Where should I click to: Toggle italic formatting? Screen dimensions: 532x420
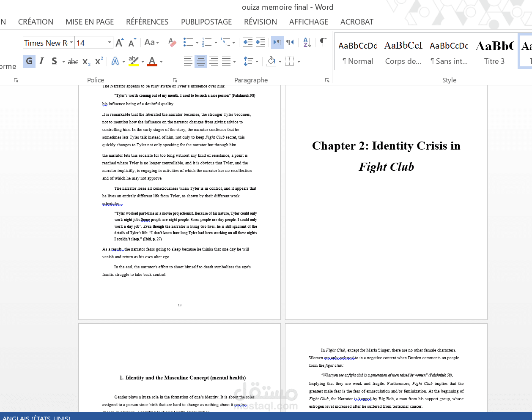[x=41, y=61]
